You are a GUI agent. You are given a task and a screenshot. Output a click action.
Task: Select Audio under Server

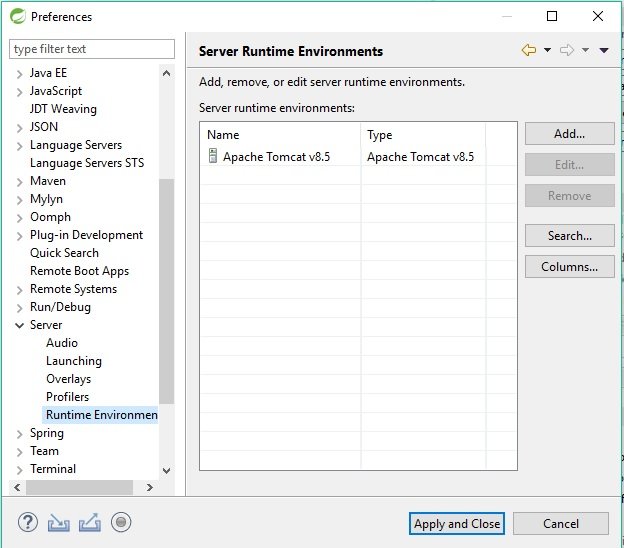tap(62, 343)
